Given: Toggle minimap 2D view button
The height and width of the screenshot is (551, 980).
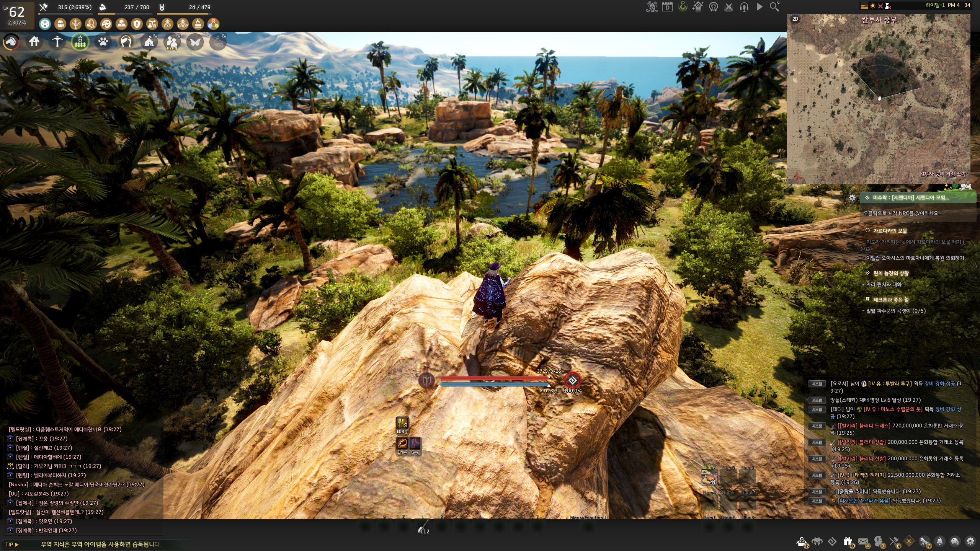Looking at the screenshot, I should pyautogui.click(x=795, y=19).
